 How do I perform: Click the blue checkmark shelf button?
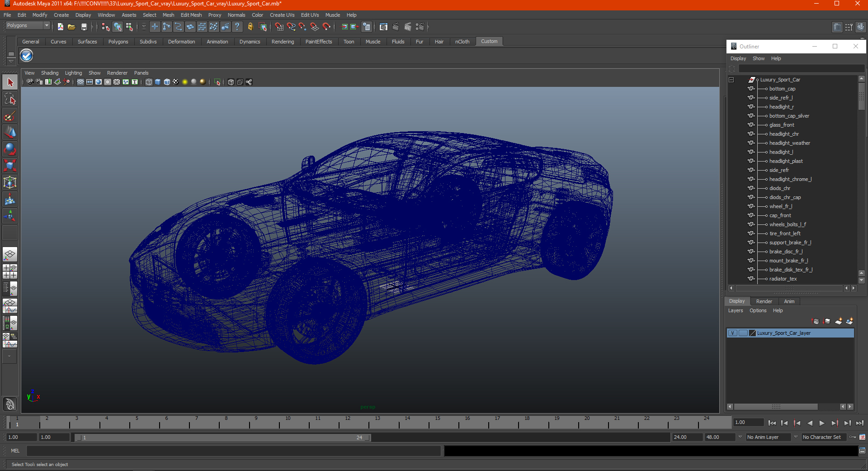tap(27, 56)
